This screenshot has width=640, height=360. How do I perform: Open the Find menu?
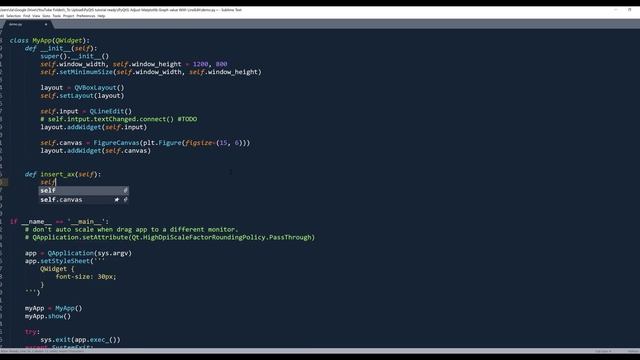click(x=27, y=16)
